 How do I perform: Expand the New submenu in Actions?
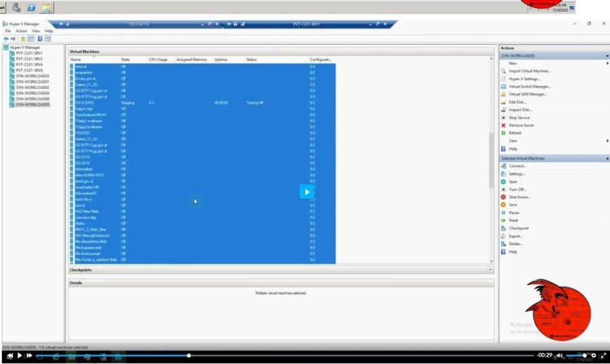pos(607,64)
